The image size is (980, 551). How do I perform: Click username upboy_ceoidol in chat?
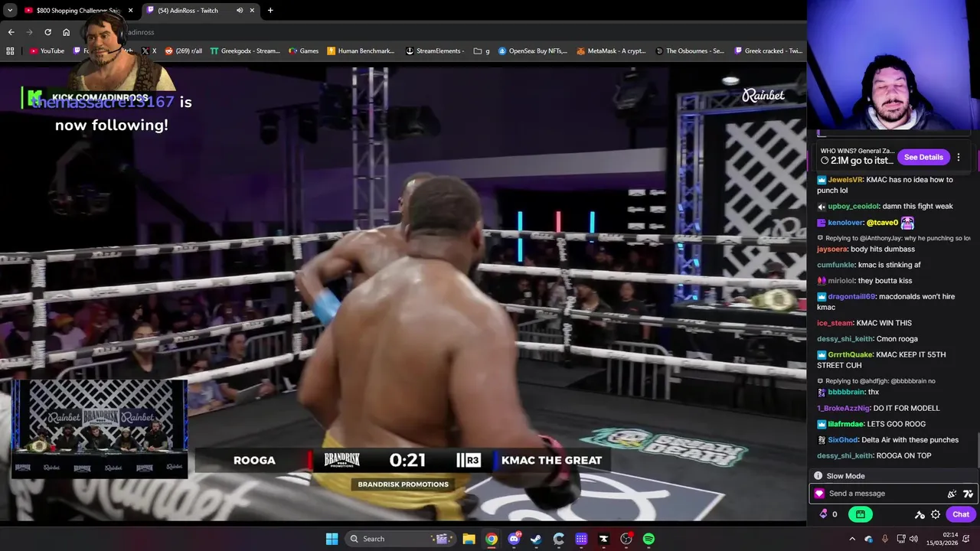[x=853, y=207]
